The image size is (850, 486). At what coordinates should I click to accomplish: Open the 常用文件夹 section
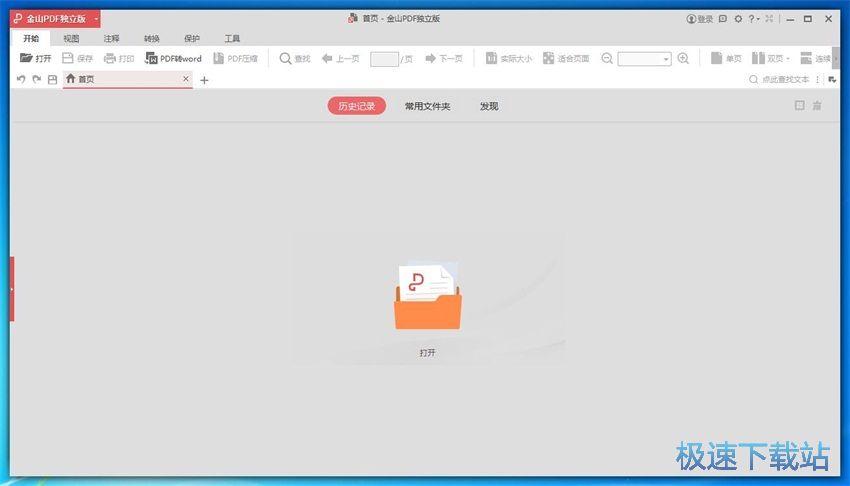427,106
